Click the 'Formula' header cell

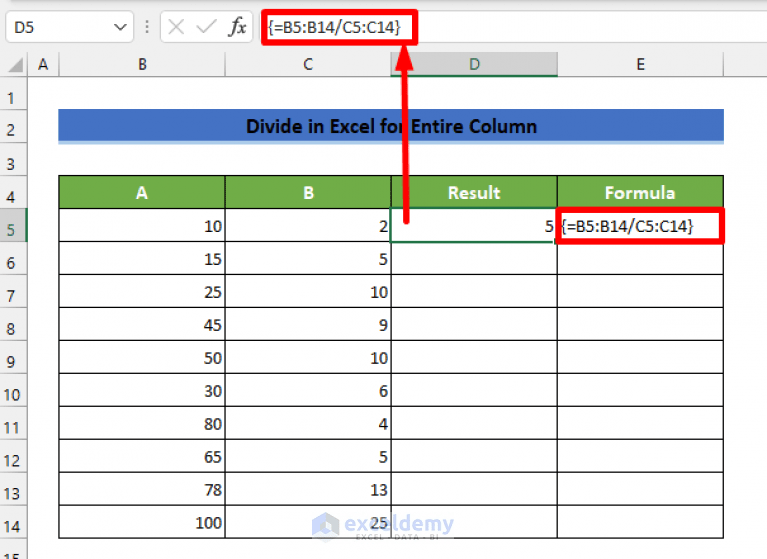(x=640, y=192)
